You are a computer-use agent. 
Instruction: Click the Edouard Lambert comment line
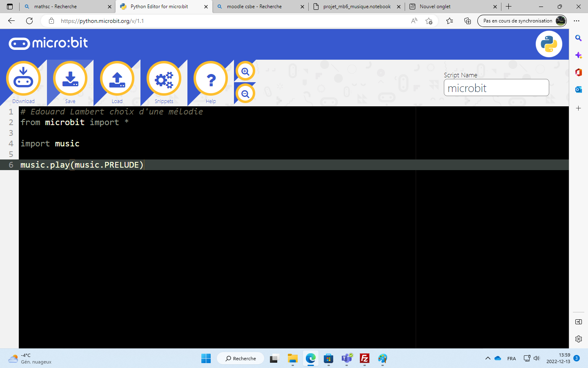pyautogui.click(x=112, y=112)
